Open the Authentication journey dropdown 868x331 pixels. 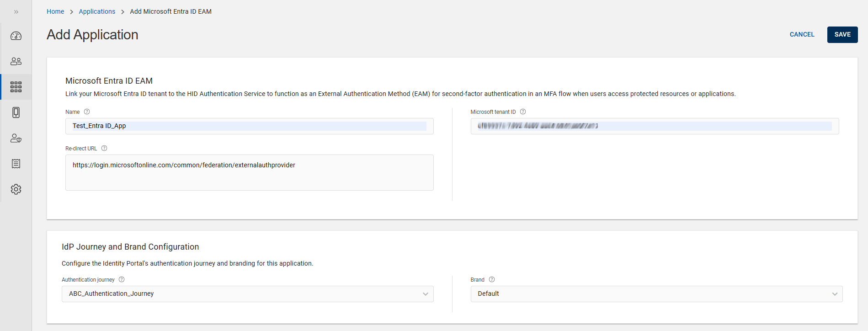click(248, 294)
